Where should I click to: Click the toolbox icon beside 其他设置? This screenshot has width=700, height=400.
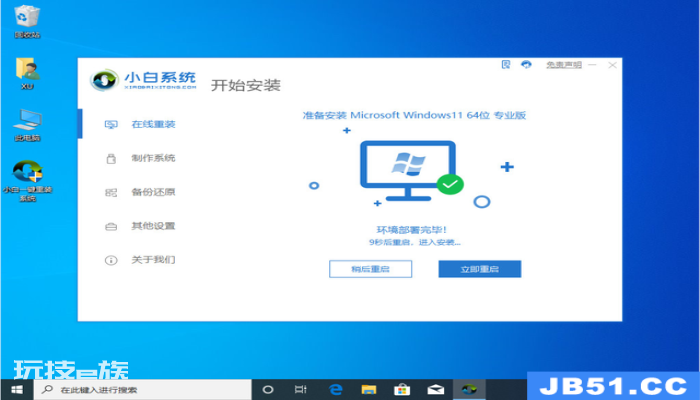click(x=111, y=227)
